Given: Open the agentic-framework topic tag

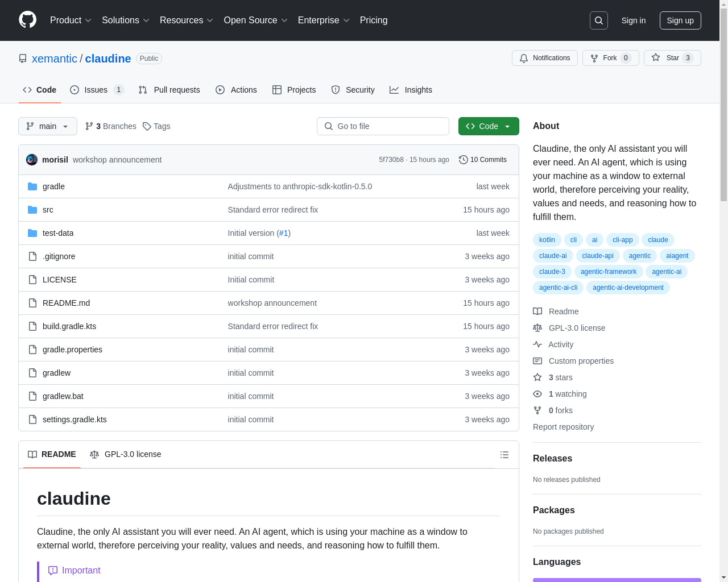Looking at the screenshot, I should (609, 272).
